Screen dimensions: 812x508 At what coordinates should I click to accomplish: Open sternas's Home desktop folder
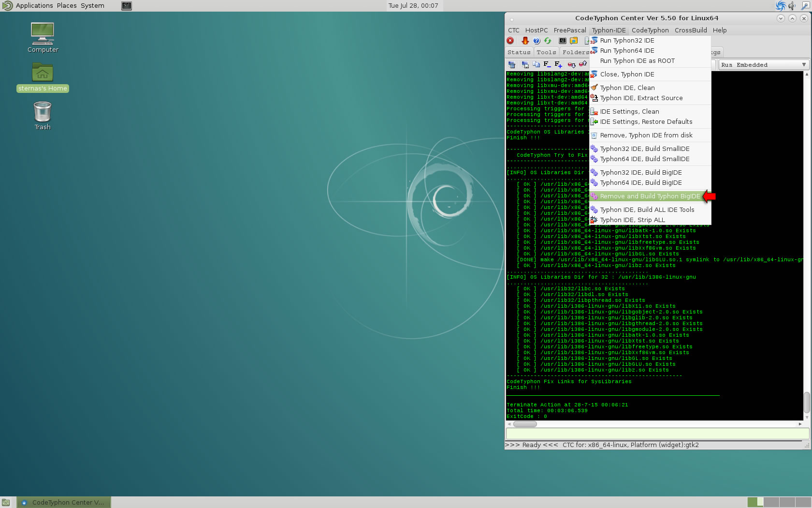tap(43, 77)
